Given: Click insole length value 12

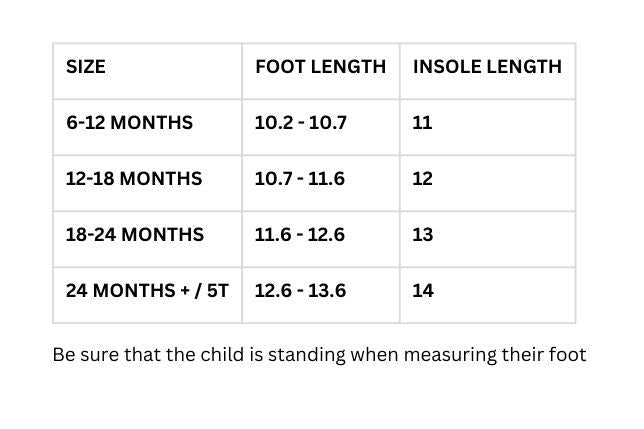Looking at the screenshot, I should tap(422, 180).
